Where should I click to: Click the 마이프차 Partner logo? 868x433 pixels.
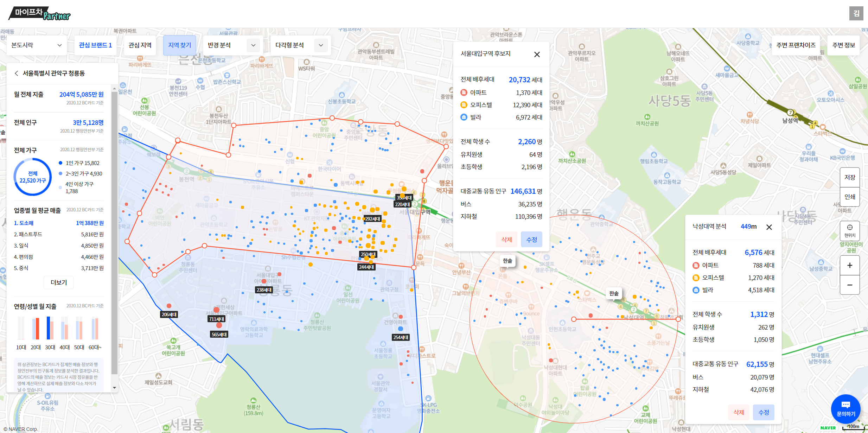pos(39,14)
